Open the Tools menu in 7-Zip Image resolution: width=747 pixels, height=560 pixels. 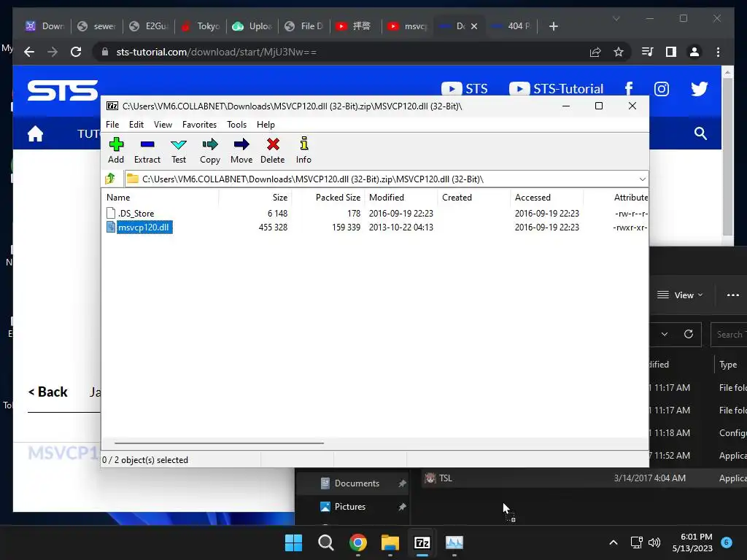237,124
